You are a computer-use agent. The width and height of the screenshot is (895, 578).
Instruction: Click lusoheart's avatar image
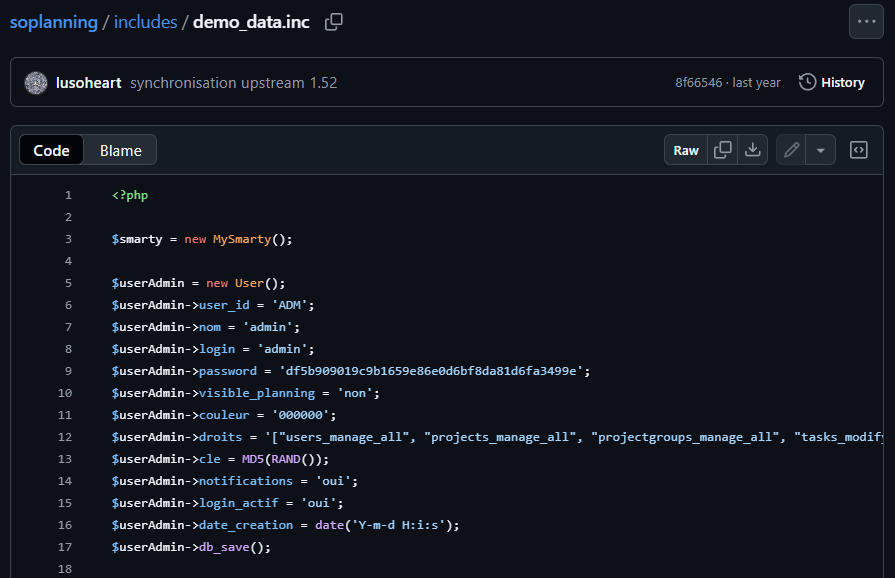click(36, 83)
